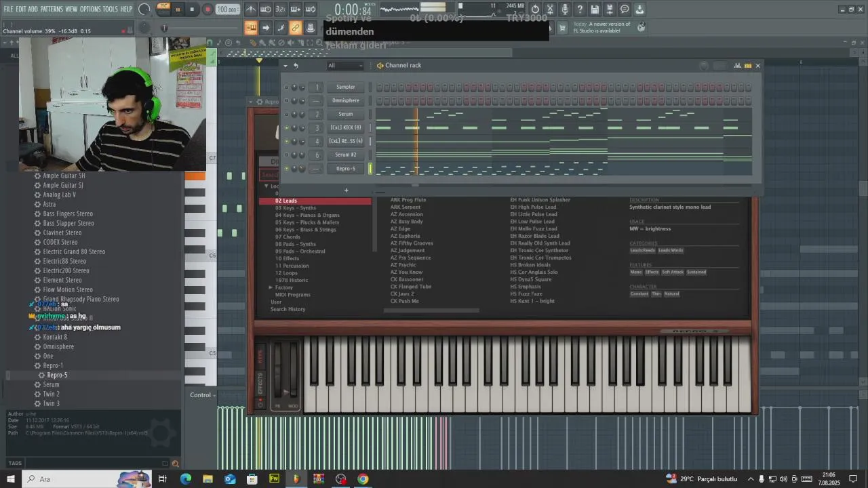The image size is (868, 488).
Task: Open the ADD menu
Action: click(x=33, y=9)
